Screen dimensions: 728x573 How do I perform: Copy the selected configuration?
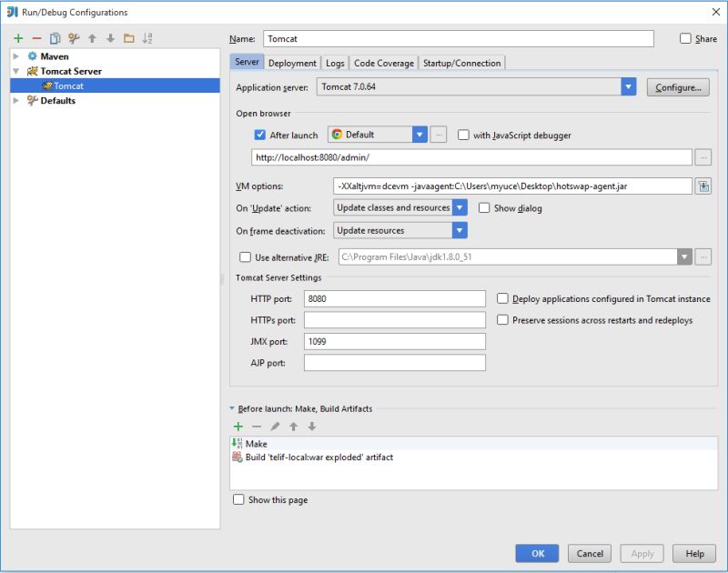(x=55, y=38)
